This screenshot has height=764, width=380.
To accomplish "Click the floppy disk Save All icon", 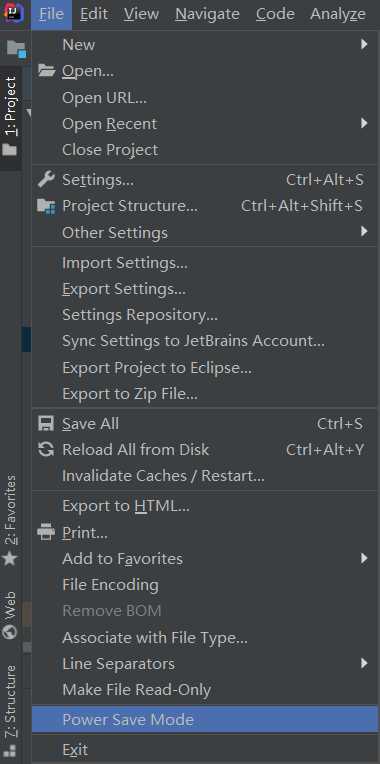I will [46, 423].
